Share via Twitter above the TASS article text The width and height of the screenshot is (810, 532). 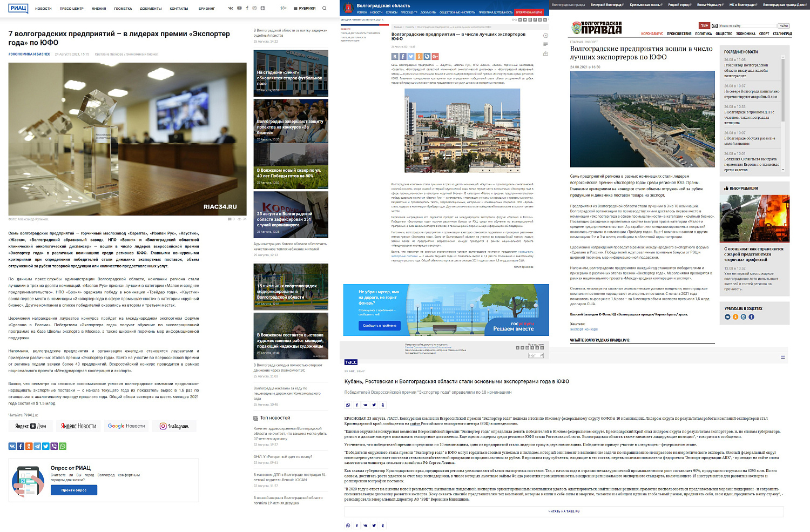coord(374,405)
